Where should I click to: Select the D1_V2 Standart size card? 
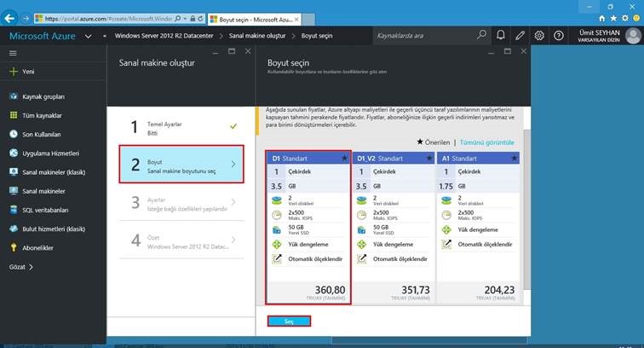click(x=393, y=228)
